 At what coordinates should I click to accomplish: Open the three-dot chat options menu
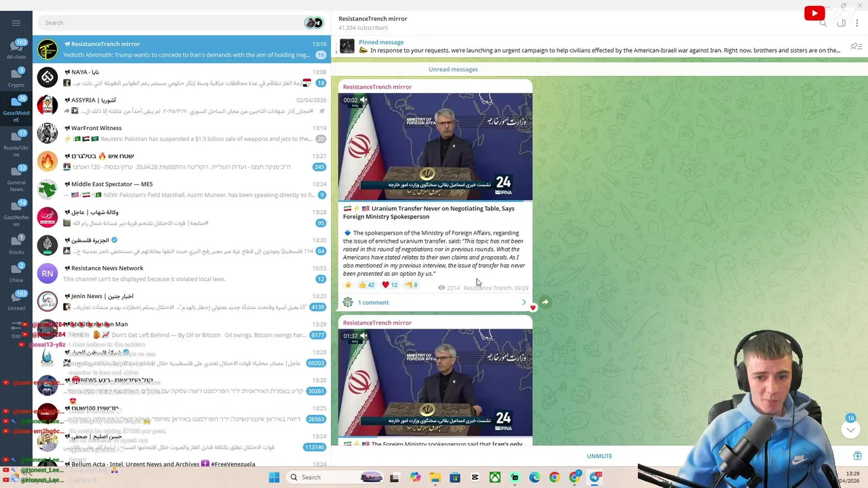click(x=857, y=23)
